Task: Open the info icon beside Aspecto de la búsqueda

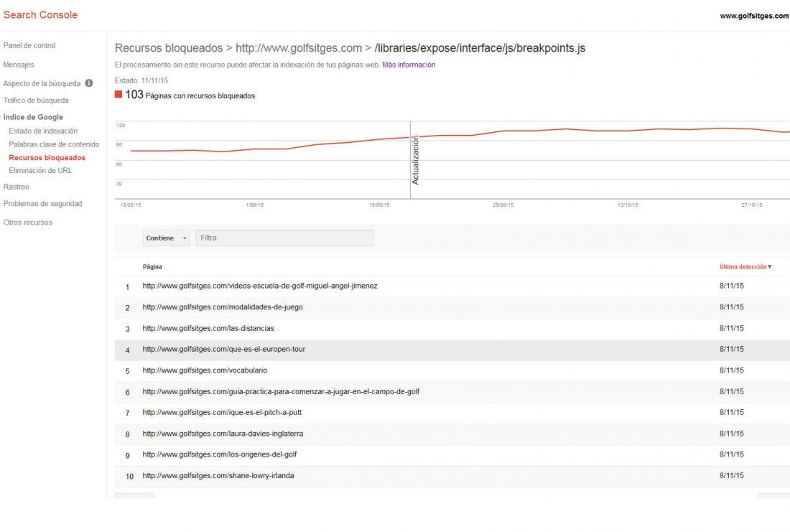Action: [88, 83]
